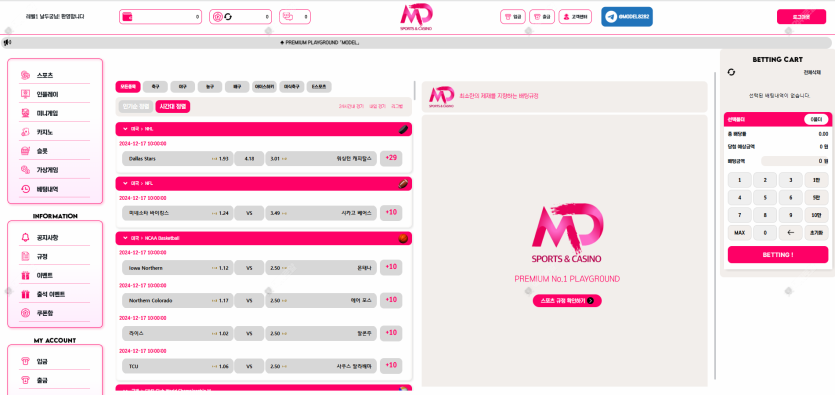
Task: Toggle the 이폴더 switch in betting cart
Action: (x=815, y=120)
